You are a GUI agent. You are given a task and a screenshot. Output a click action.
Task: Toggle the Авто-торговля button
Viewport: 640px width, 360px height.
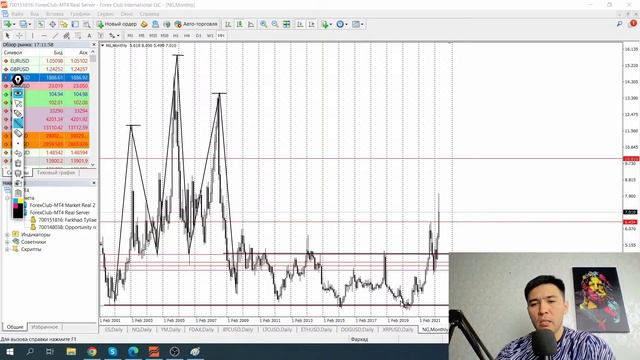tap(197, 24)
